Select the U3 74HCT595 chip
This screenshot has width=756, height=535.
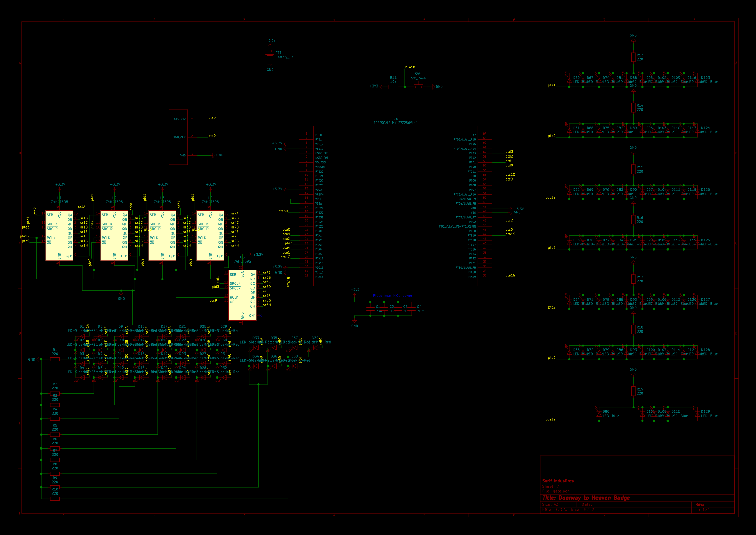[x=162, y=236]
